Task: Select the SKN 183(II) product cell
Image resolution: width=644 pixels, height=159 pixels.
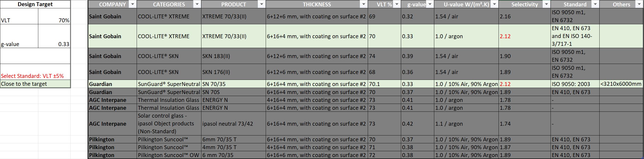Action: click(234, 56)
